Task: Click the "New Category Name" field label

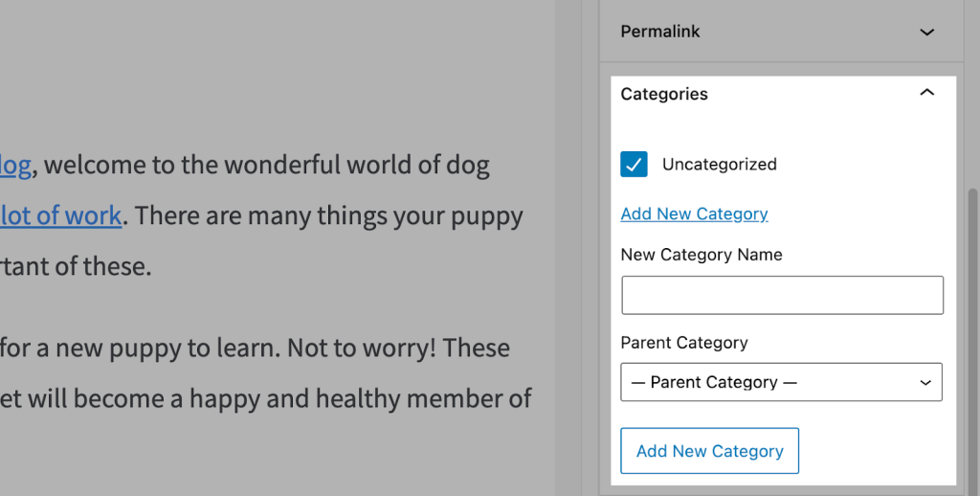Action: pos(702,255)
